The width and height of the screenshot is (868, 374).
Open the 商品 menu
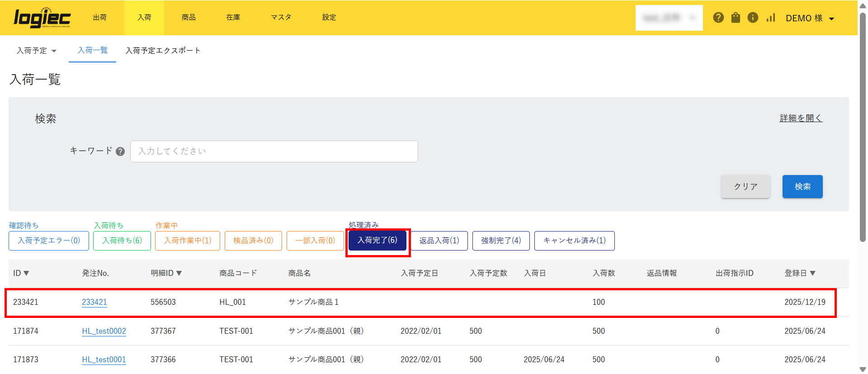pyautogui.click(x=189, y=18)
